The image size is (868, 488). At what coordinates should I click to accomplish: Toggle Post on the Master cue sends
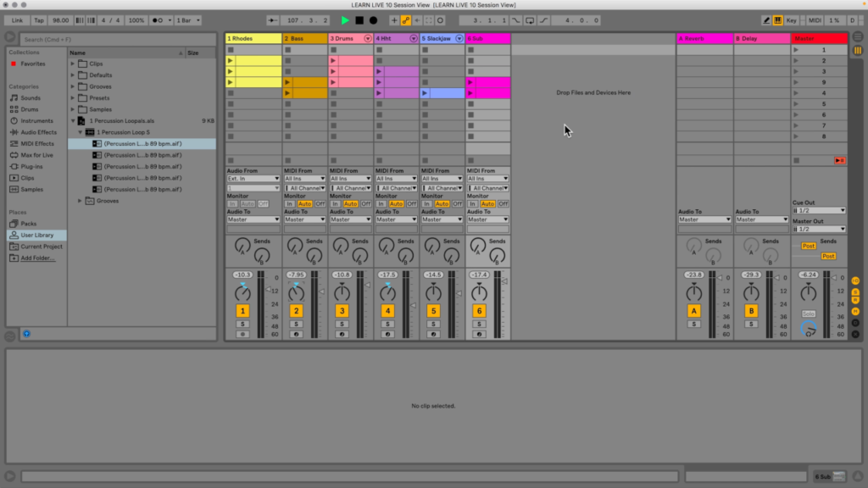point(810,246)
